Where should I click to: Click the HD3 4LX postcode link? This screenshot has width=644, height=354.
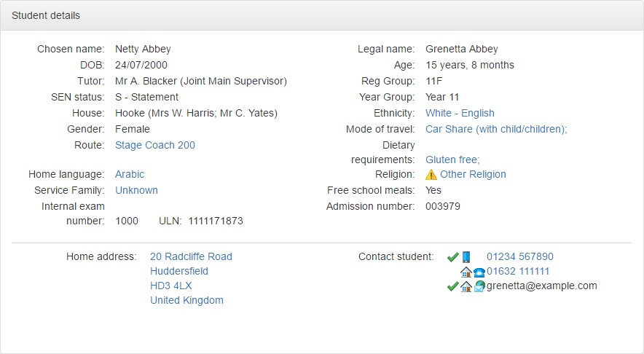171,286
